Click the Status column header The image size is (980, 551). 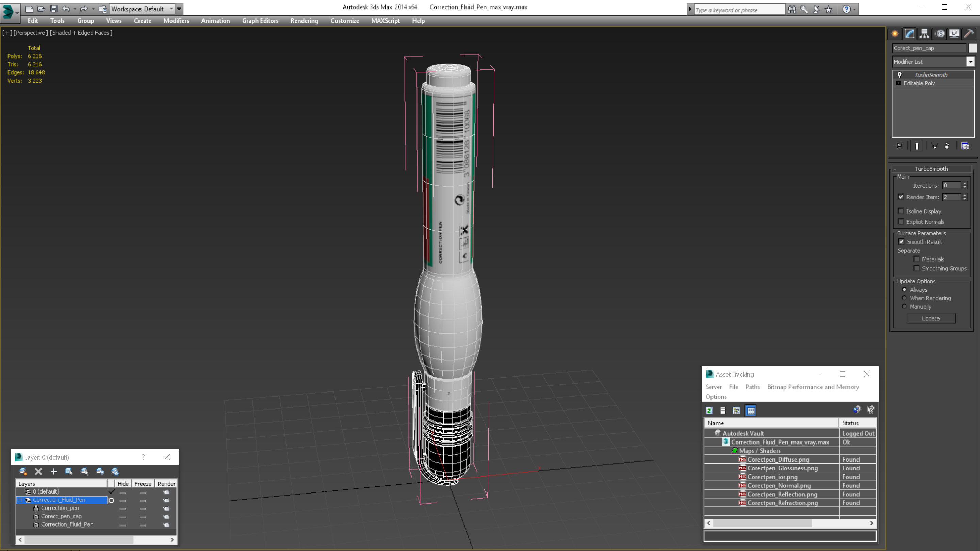(x=857, y=423)
